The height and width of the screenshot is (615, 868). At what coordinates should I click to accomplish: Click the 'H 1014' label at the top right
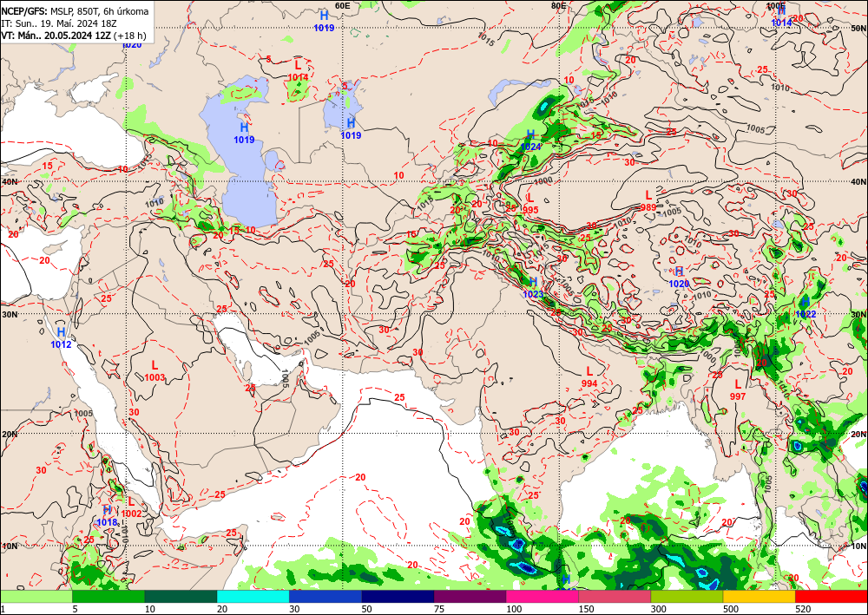pyautogui.click(x=782, y=16)
